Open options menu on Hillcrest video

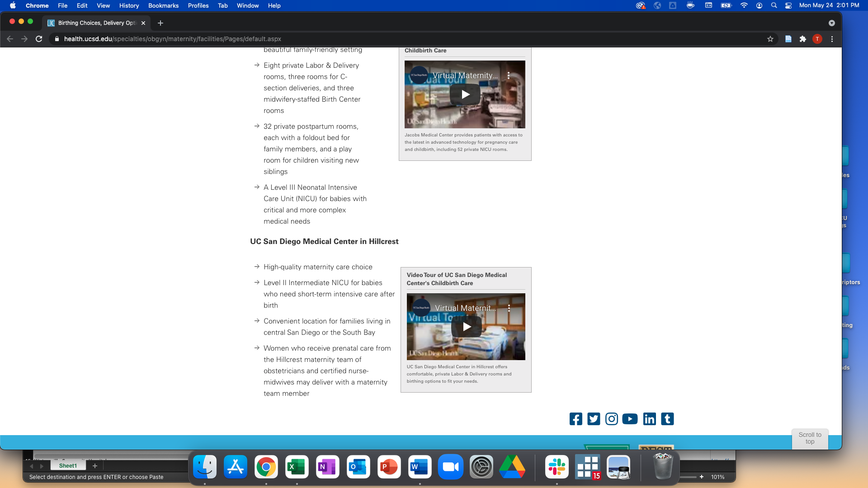(x=509, y=308)
